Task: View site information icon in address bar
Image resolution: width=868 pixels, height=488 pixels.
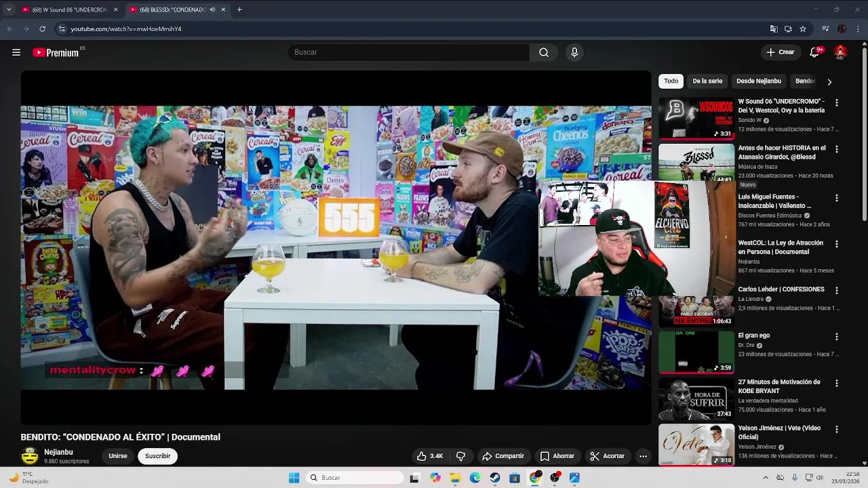Action: click(x=62, y=29)
